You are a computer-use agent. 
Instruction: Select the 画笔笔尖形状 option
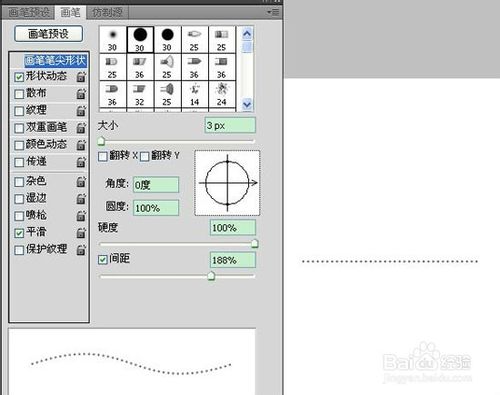[55, 60]
